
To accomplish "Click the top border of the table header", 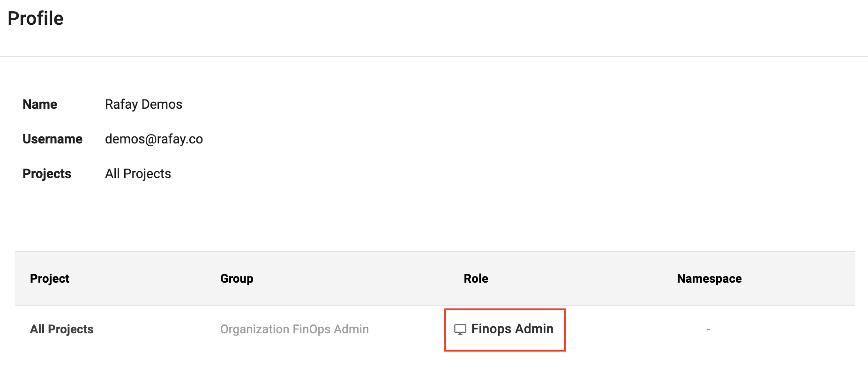I will click(x=435, y=252).
